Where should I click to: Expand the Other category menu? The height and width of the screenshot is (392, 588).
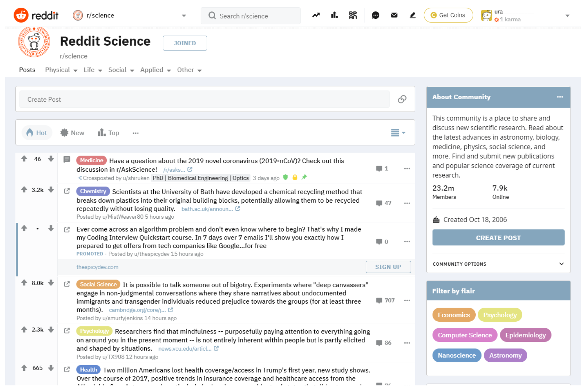pos(190,70)
